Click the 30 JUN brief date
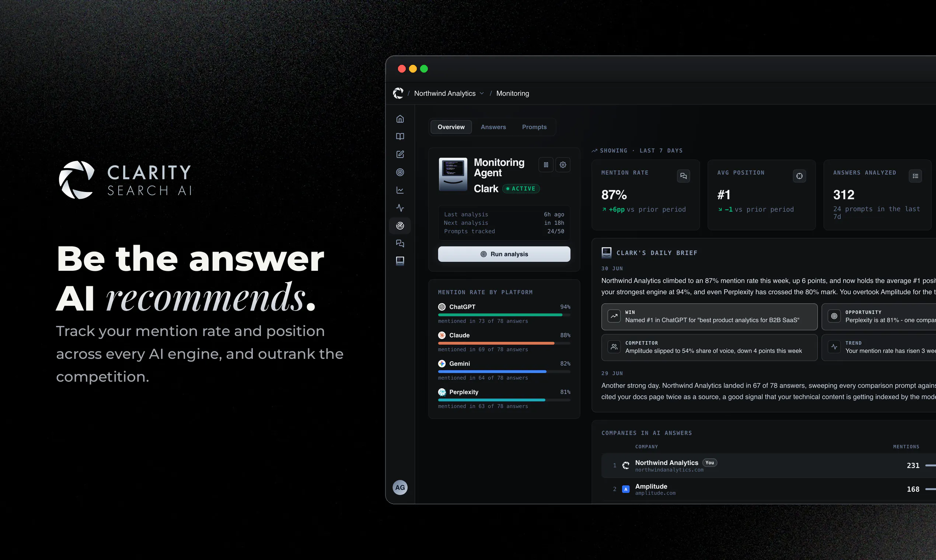This screenshot has height=560, width=936. 612,269
